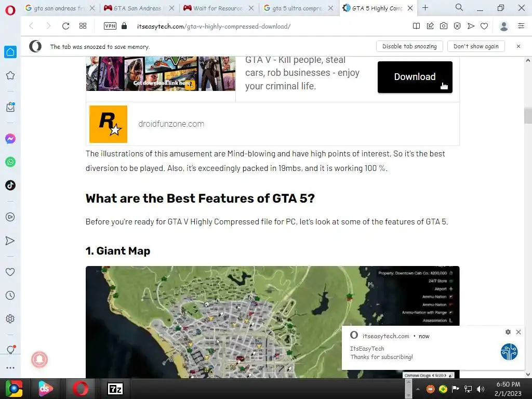Open Chrome from the taskbar
The image size is (532, 399).
click(14, 389)
